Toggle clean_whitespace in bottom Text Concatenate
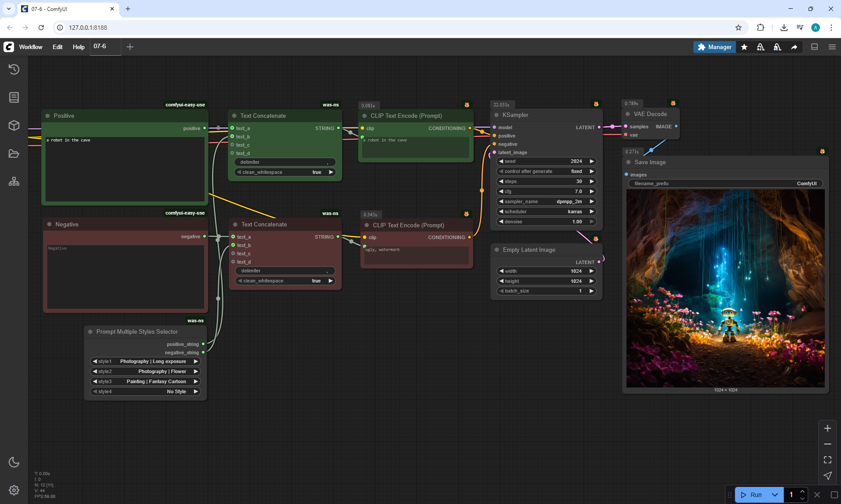Screen dimensions: 841x504 click(285, 281)
